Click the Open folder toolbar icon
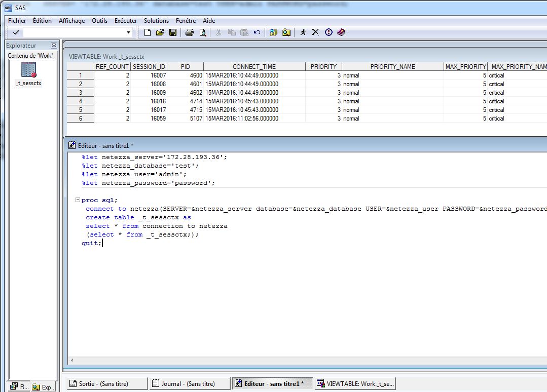The height and width of the screenshot is (392, 547). coord(160,32)
